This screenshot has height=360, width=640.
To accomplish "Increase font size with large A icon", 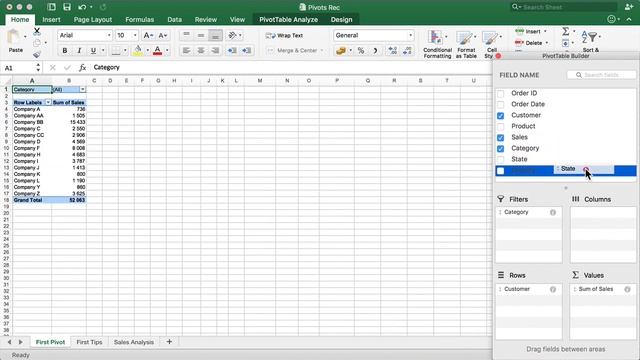I will (x=148, y=36).
